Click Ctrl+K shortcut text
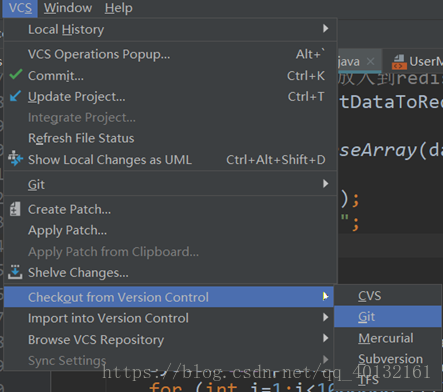Image resolution: width=443 pixels, height=392 pixels. click(306, 76)
